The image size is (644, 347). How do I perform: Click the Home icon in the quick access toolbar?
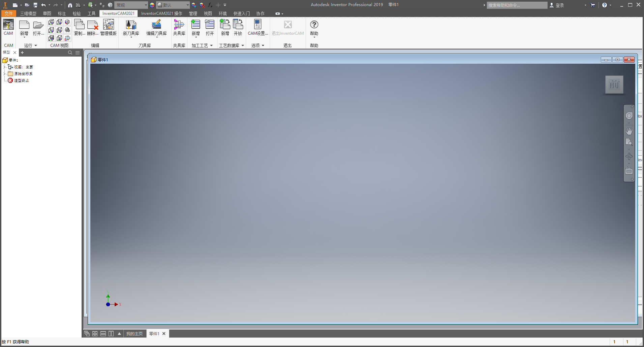70,5
